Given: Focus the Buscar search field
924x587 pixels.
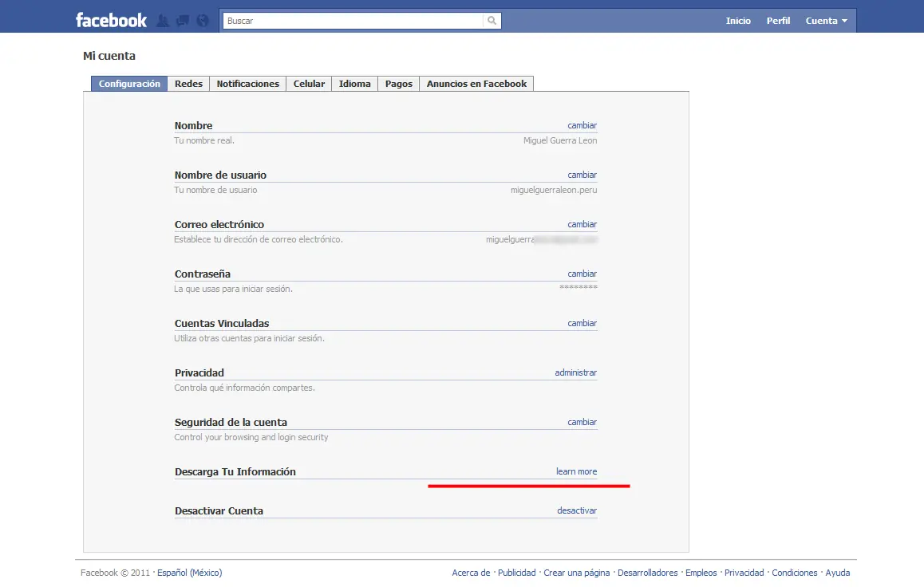Looking at the screenshot, I should [x=353, y=21].
